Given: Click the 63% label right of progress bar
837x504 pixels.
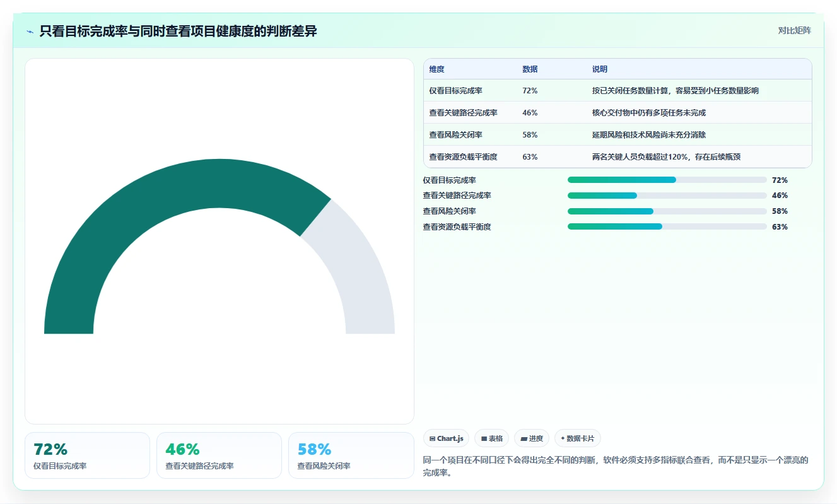Looking at the screenshot, I should 780,227.
